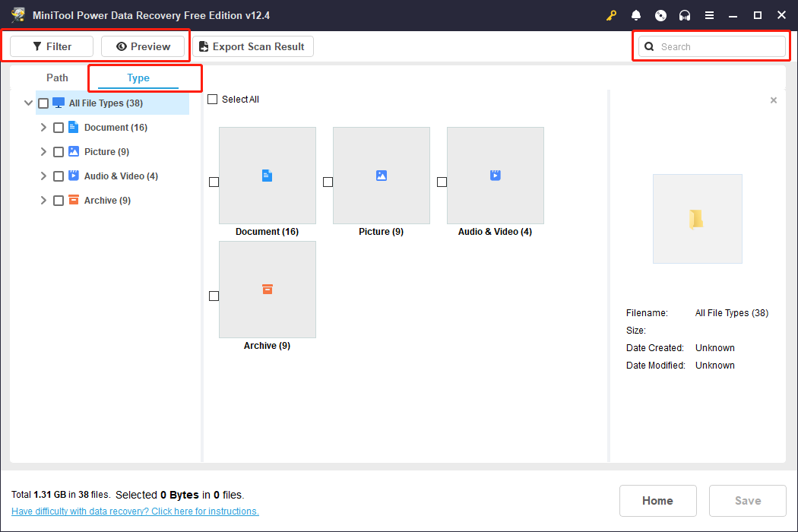Open the headset support icon
Screen dimensions: 798x532
click(685, 15)
